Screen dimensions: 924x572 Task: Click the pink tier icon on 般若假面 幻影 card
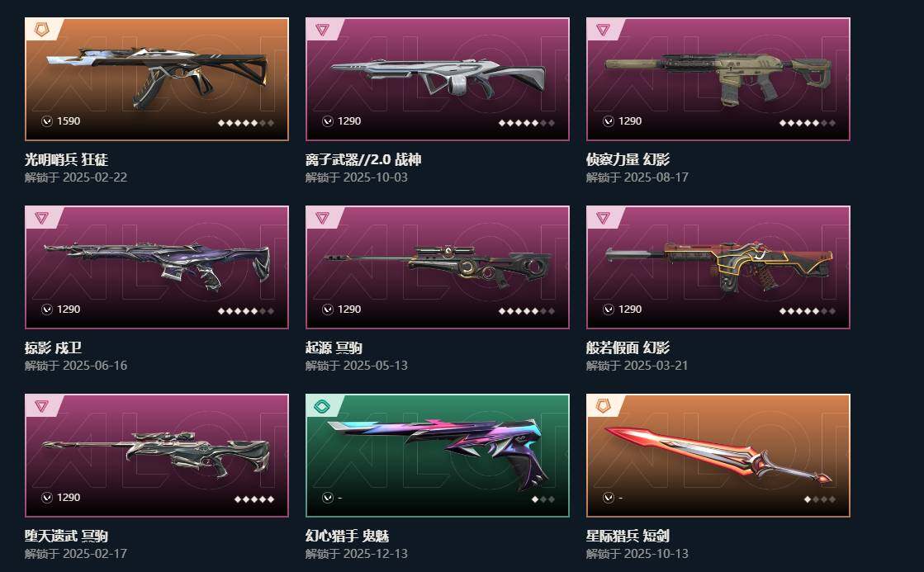[603, 217]
